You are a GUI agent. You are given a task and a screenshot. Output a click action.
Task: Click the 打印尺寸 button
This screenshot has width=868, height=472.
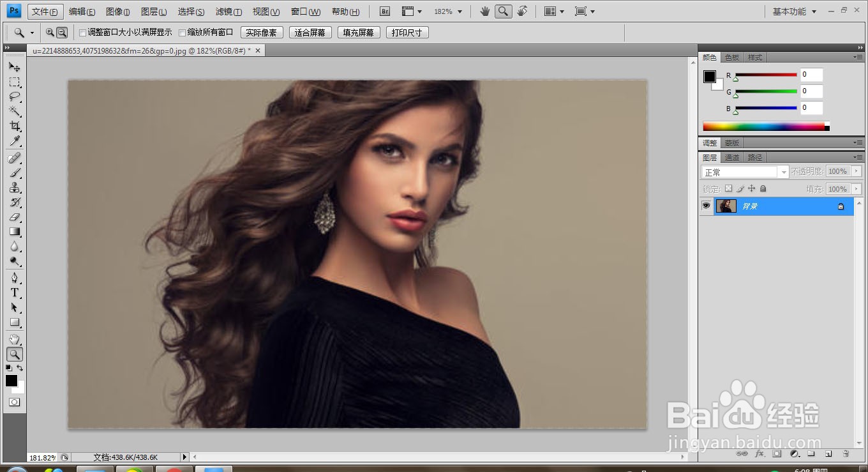[x=407, y=33]
